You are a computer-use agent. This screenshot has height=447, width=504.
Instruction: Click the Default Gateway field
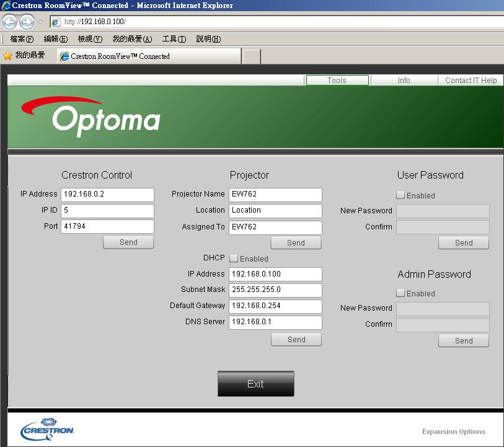pos(275,306)
